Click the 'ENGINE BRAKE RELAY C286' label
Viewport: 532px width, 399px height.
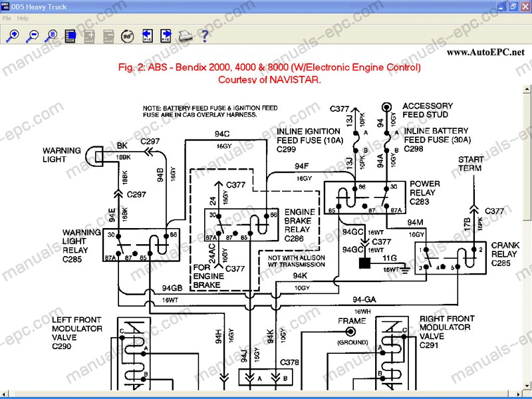click(300, 225)
